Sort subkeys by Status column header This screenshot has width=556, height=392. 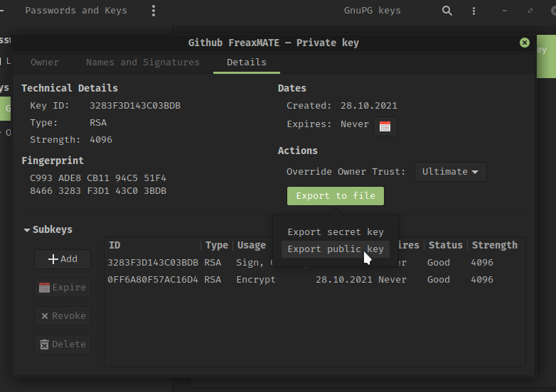[445, 246]
